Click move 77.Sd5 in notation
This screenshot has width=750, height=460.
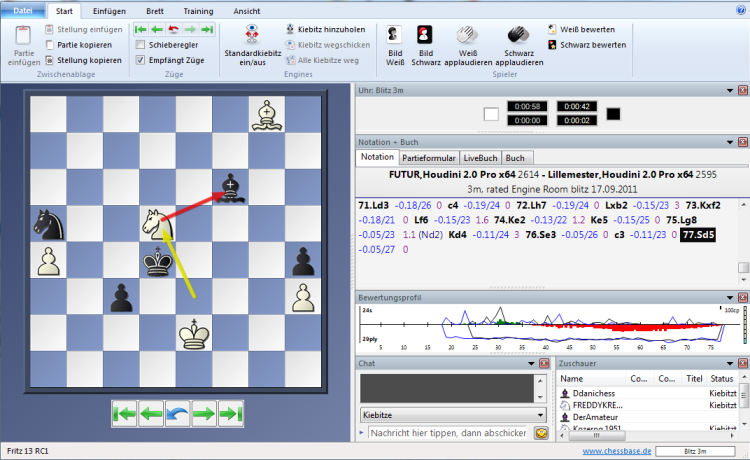(x=698, y=235)
